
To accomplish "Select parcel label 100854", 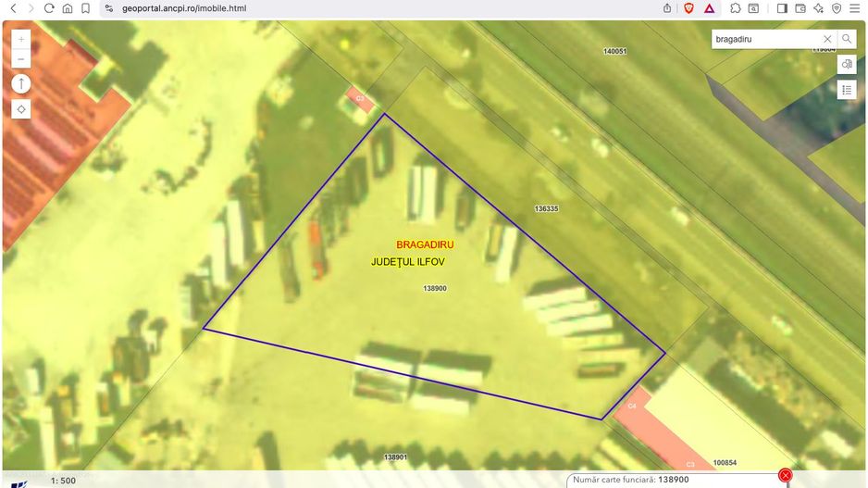I will [x=725, y=462].
